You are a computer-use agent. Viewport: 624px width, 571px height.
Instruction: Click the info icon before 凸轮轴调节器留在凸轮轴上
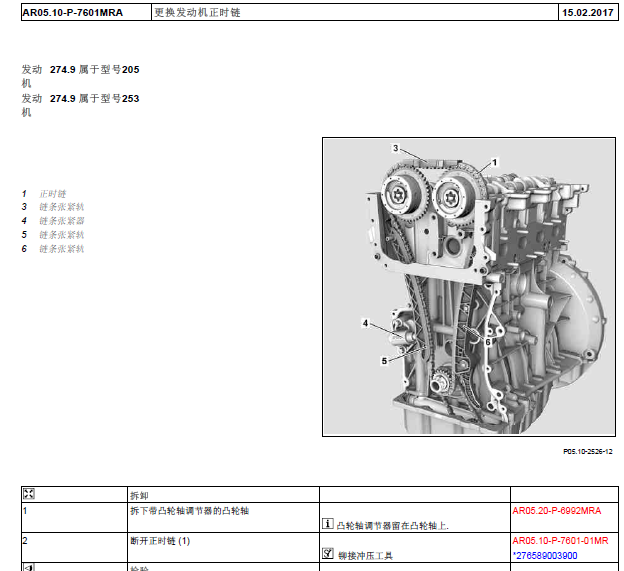[x=327, y=524]
